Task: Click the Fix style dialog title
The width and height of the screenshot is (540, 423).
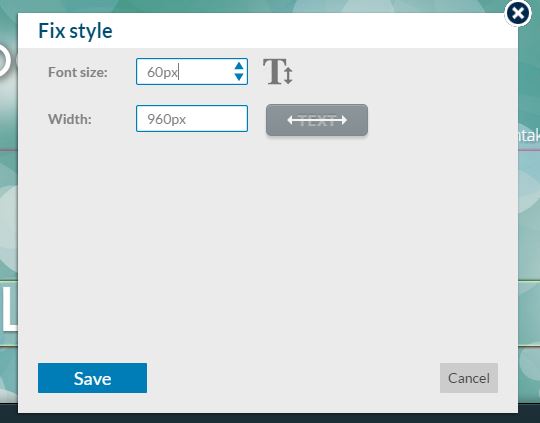Action: [75, 31]
